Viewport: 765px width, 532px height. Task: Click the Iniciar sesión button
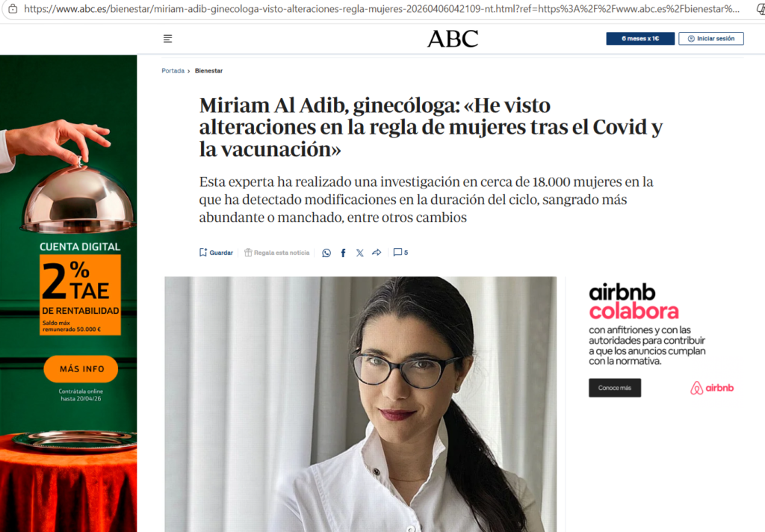pyautogui.click(x=711, y=39)
